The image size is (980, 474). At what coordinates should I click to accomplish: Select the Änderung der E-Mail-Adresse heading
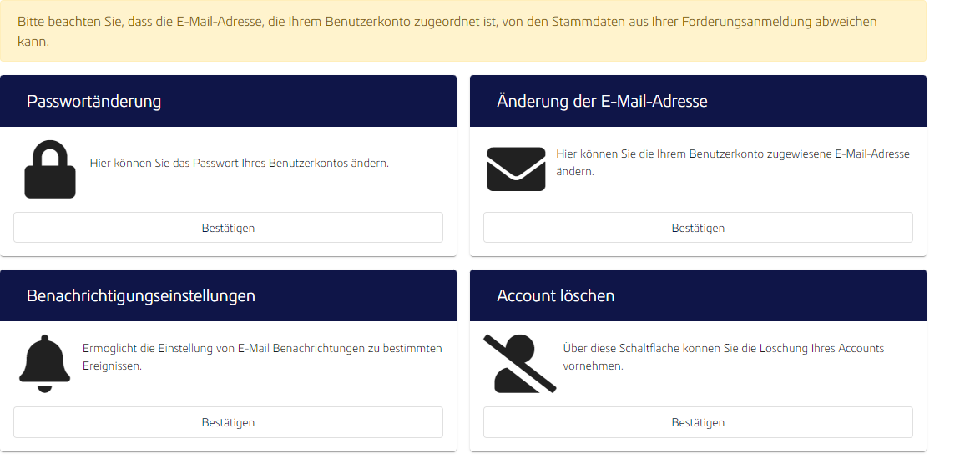602,101
